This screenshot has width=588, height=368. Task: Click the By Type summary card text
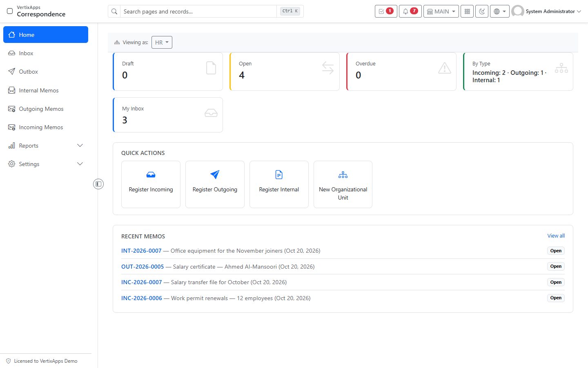509,76
